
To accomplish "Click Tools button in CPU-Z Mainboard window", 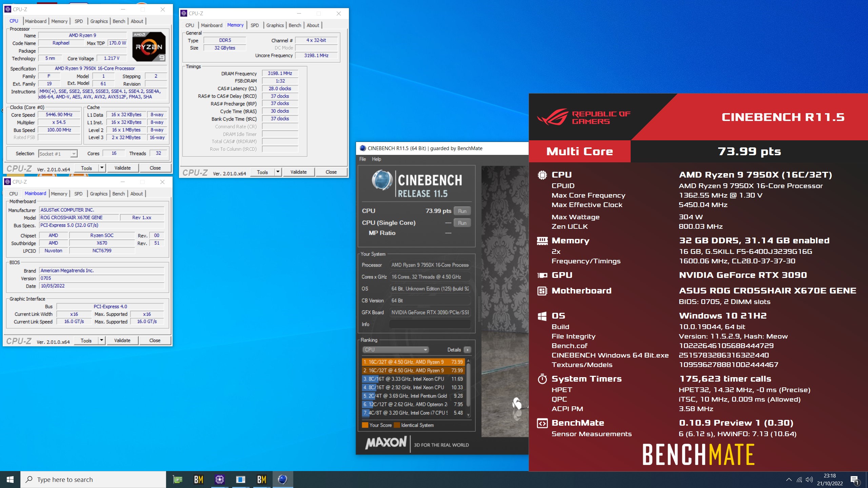I will point(86,340).
